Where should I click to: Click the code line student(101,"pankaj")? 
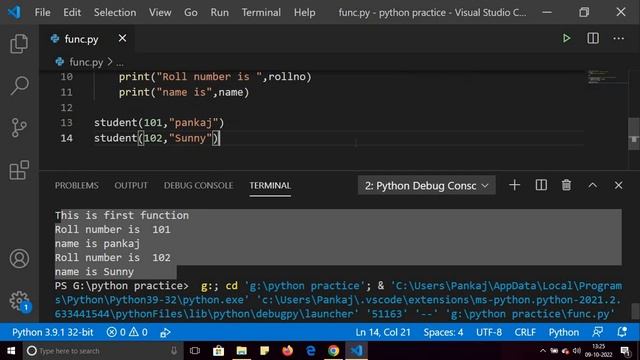tap(159, 122)
